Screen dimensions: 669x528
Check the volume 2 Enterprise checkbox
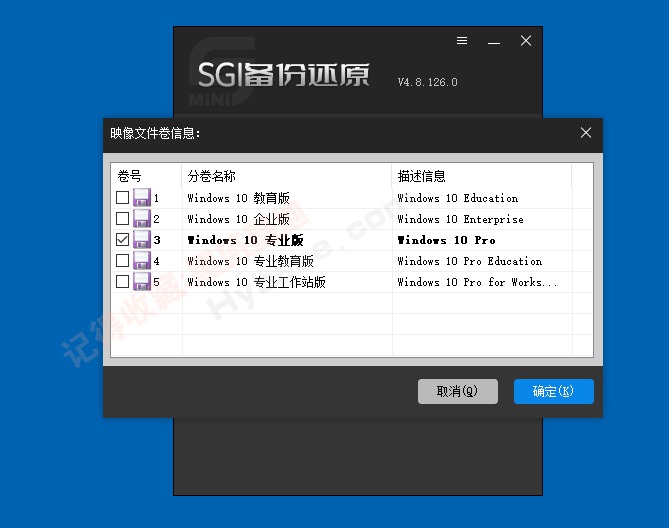122,218
